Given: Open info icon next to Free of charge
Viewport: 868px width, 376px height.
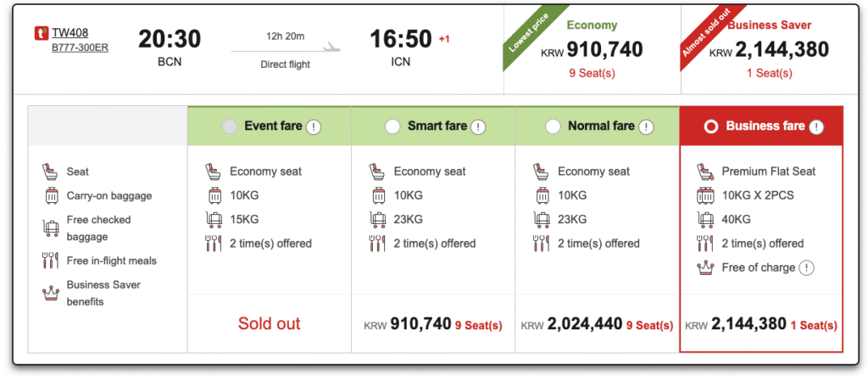Looking at the screenshot, I should pyautogui.click(x=807, y=268).
